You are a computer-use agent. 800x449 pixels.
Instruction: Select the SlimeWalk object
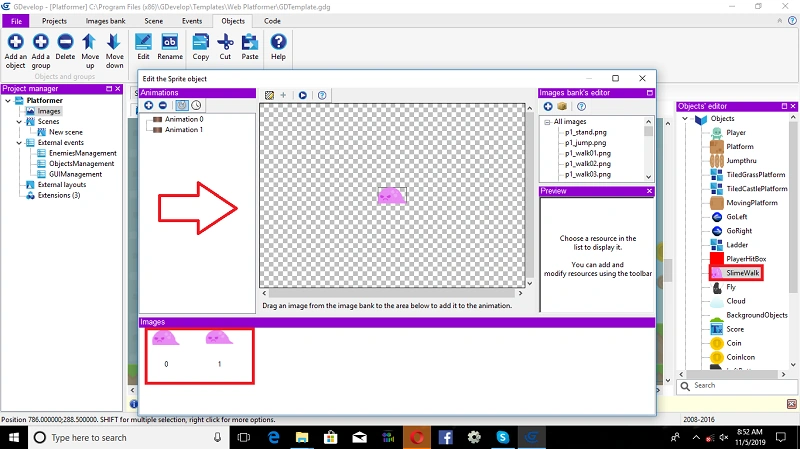[742, 273]
